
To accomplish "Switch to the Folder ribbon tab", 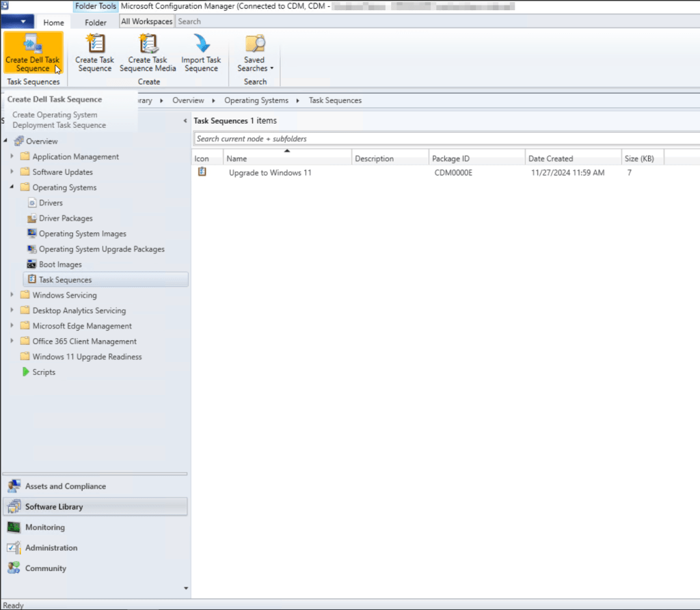I will tap(95, 23).
